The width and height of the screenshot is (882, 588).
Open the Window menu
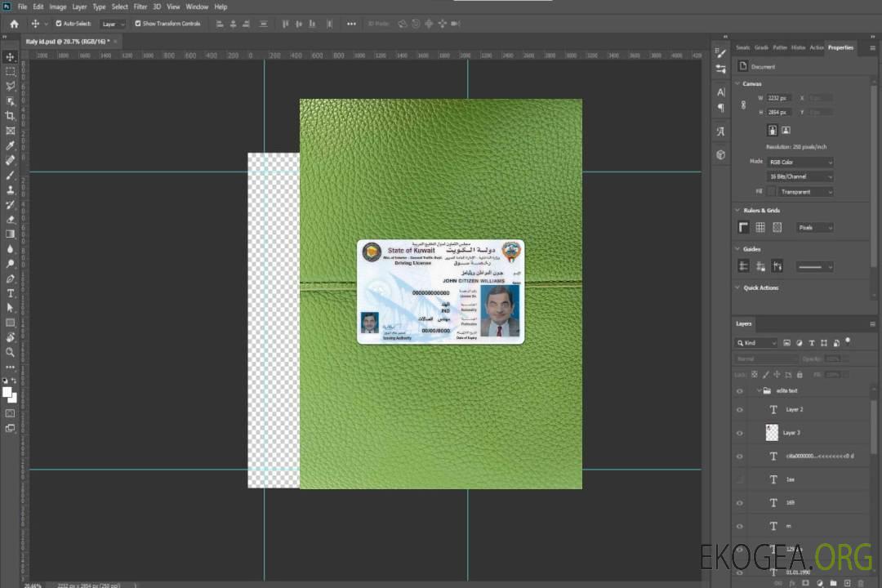click(197, 7)
